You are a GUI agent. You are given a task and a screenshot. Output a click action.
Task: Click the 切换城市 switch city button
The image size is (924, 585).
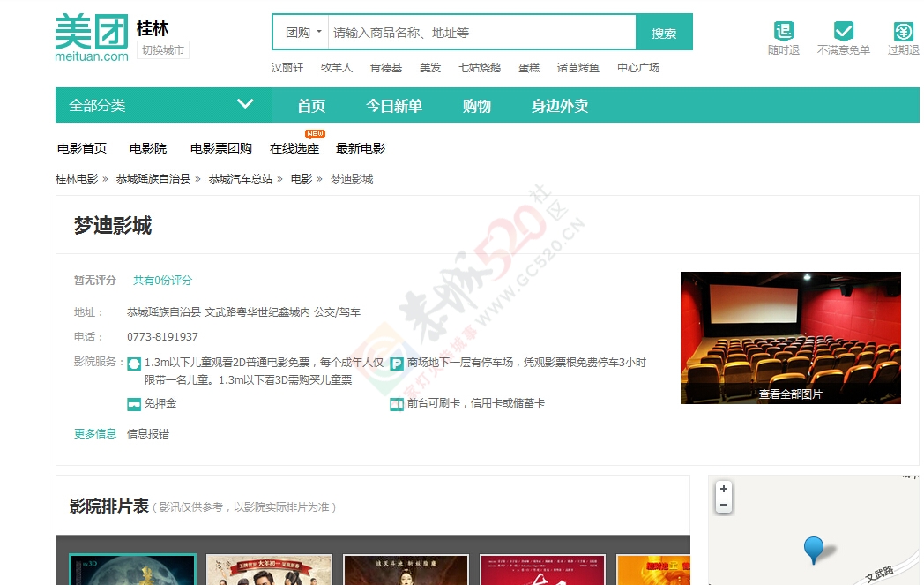tap(163, 50)
